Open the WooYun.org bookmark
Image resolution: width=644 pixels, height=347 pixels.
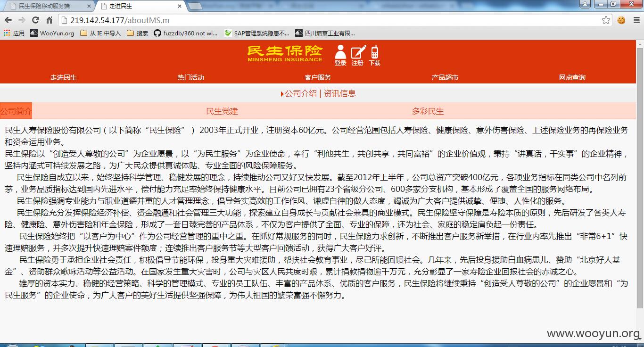(52, 33)
